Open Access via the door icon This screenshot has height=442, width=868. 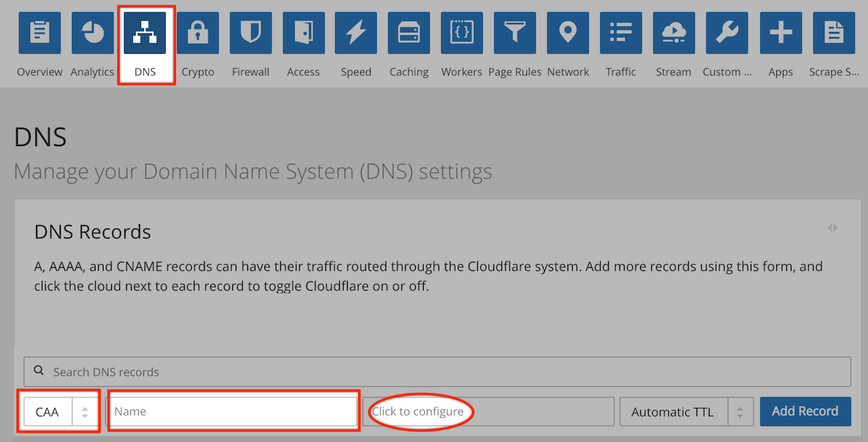[x=303, y=32]
